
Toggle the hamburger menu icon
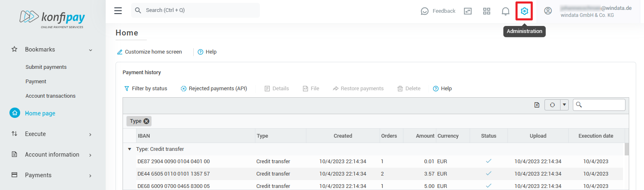coord(118,11)
